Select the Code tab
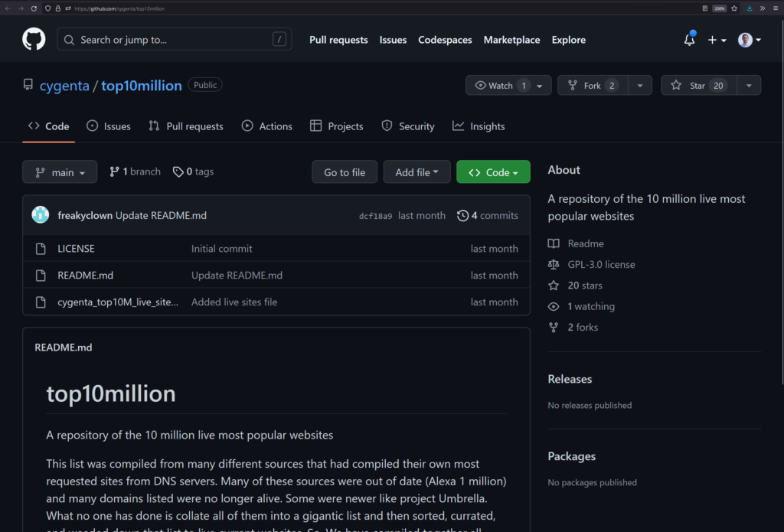The height and width of the screenshot is (532, 784). [x=48, y=126]
